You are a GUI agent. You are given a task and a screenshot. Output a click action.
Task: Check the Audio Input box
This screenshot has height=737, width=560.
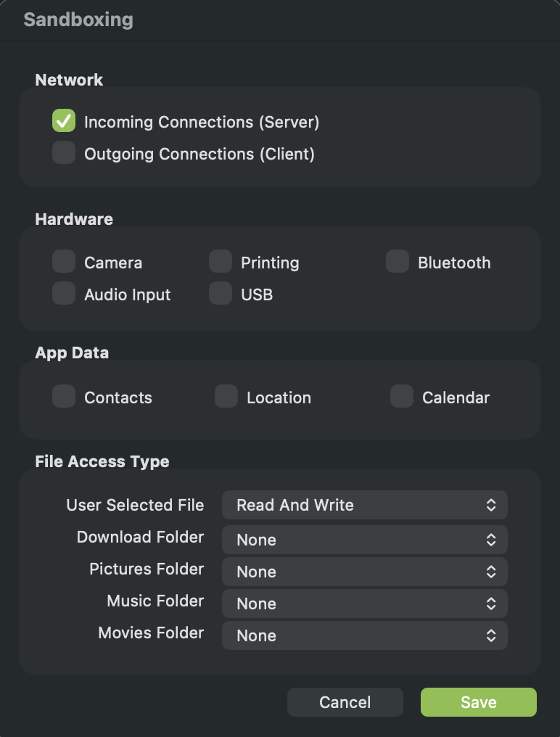(x=64, y=294)
